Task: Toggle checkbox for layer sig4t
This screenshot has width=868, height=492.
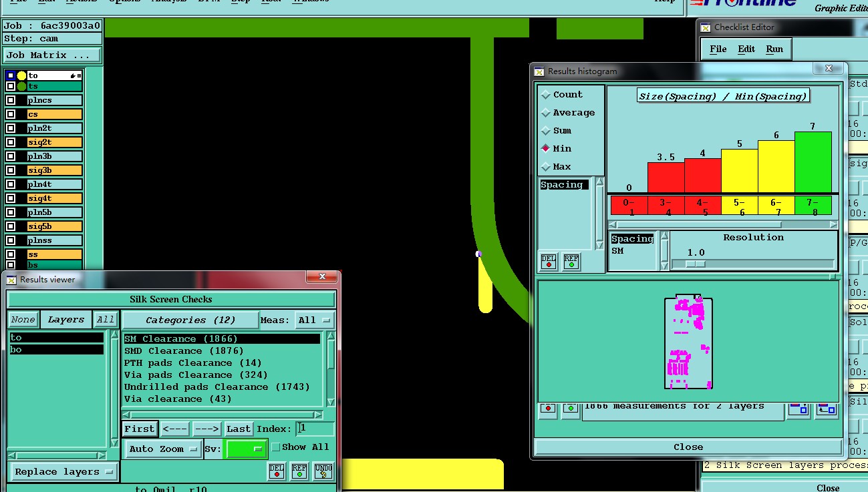Action: point(10,198)
